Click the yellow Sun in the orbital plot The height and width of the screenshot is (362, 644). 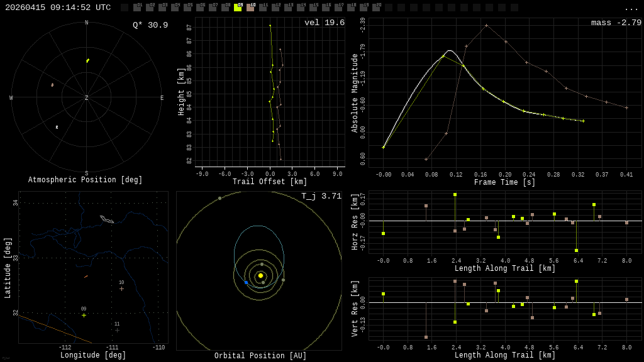pos(260,275)
